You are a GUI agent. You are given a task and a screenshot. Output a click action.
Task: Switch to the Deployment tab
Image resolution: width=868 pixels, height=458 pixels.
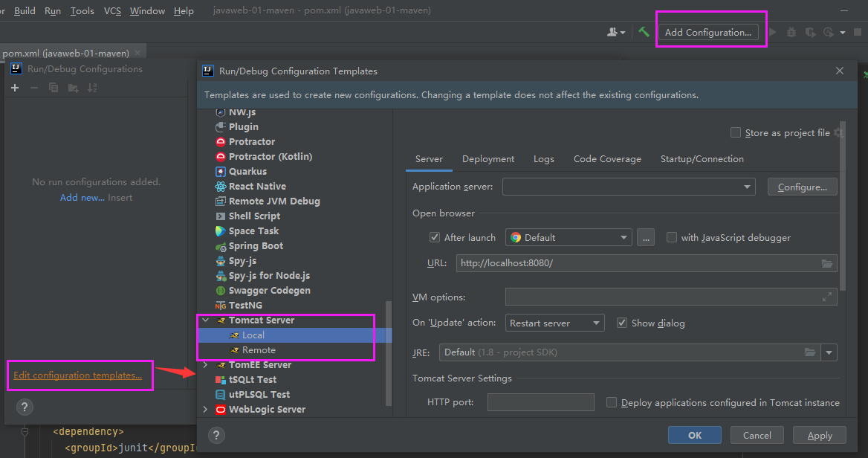coord(488,159)
